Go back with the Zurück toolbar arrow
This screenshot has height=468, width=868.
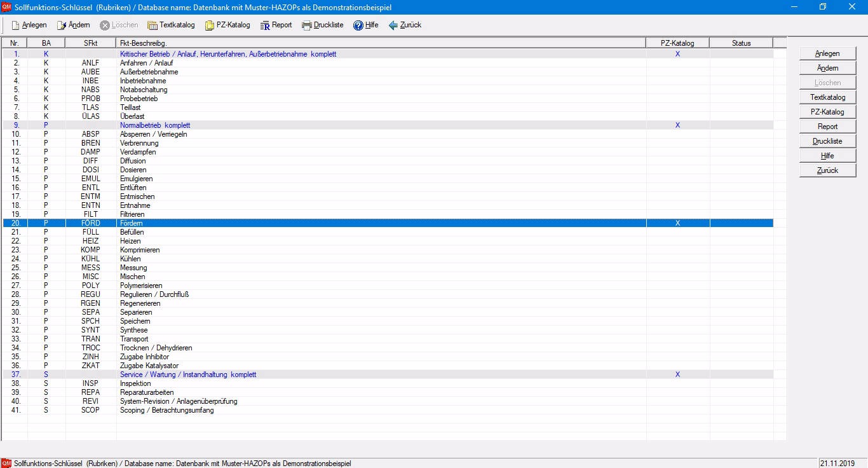[x=393, y=25]
